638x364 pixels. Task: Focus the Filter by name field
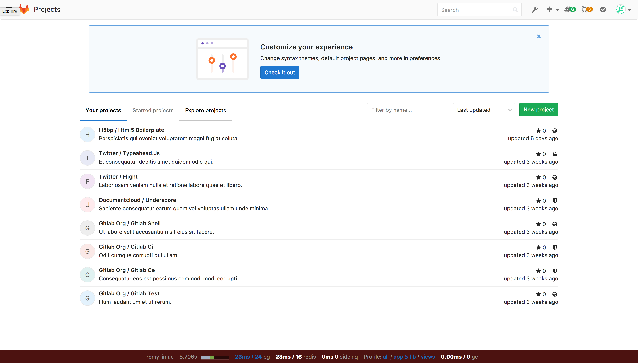coord(407,110)
